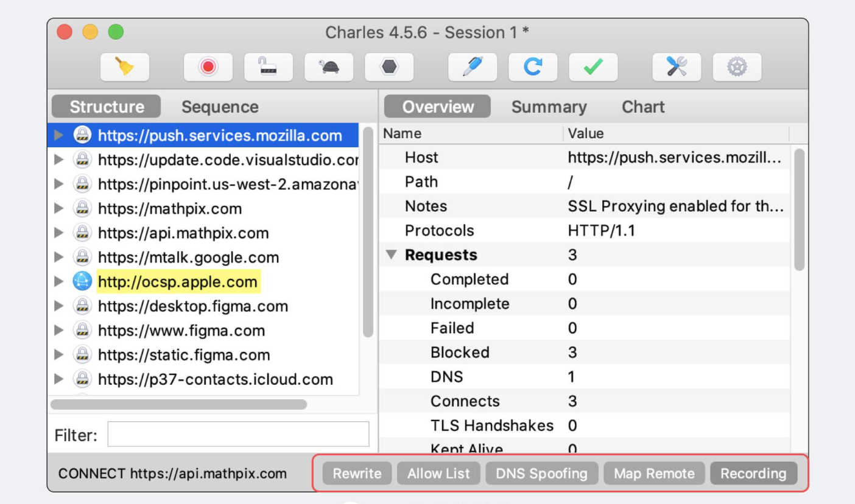Click the structure list vertical scrollbar

[x=368, y=232]
